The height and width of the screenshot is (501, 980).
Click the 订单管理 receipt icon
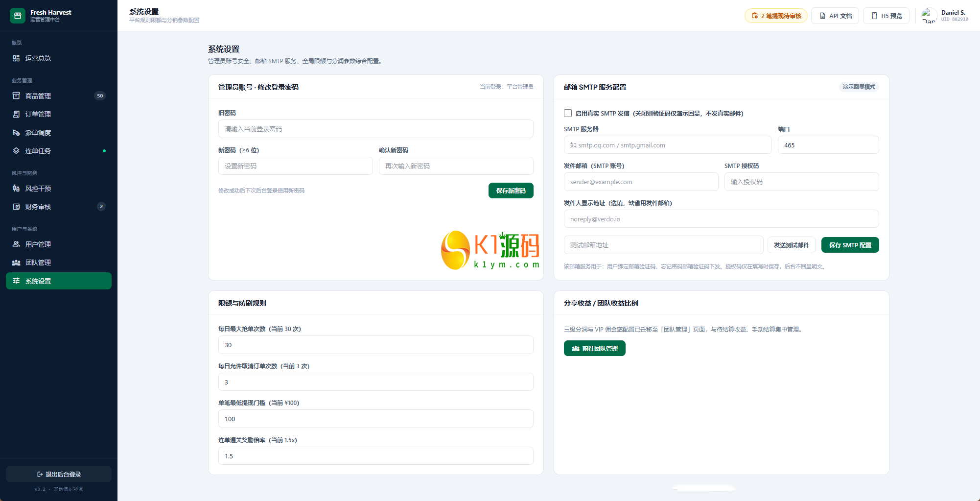click(16, 114)
